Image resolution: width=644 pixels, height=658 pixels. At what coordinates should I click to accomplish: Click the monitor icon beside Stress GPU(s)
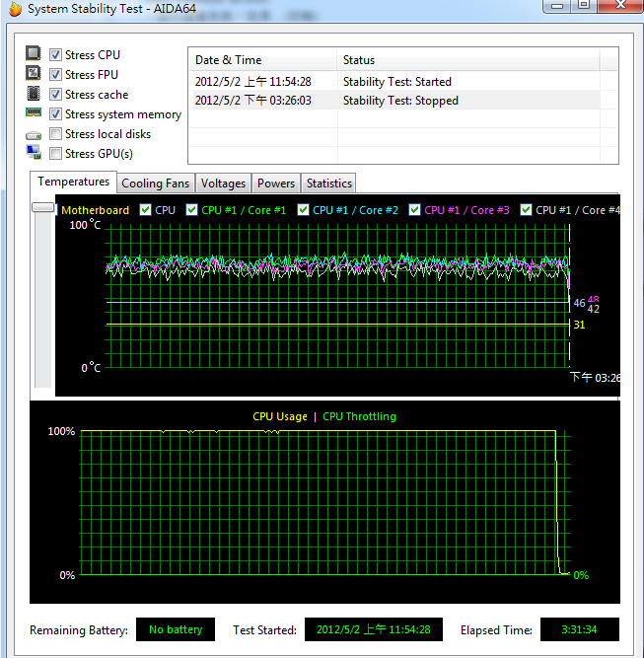pos(34,152)
